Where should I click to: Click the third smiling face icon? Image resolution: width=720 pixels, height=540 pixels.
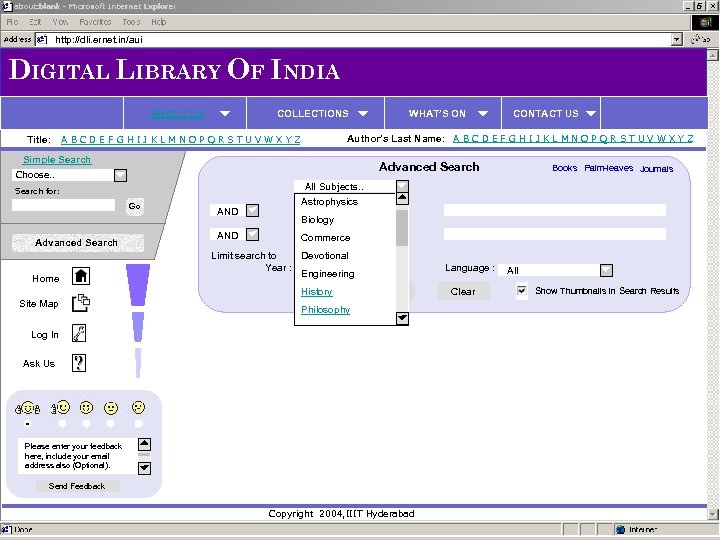point(86,408)
